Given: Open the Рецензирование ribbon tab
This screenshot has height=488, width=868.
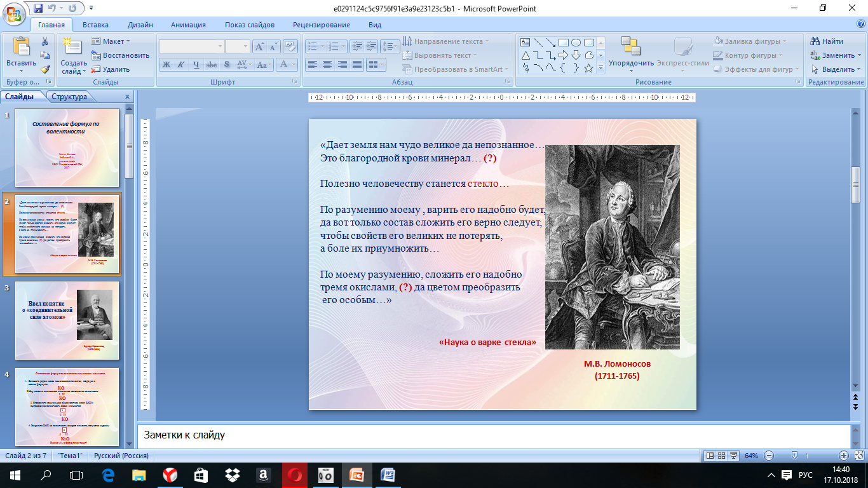Looking at the screenshot, I should click(x=322, y=25).
